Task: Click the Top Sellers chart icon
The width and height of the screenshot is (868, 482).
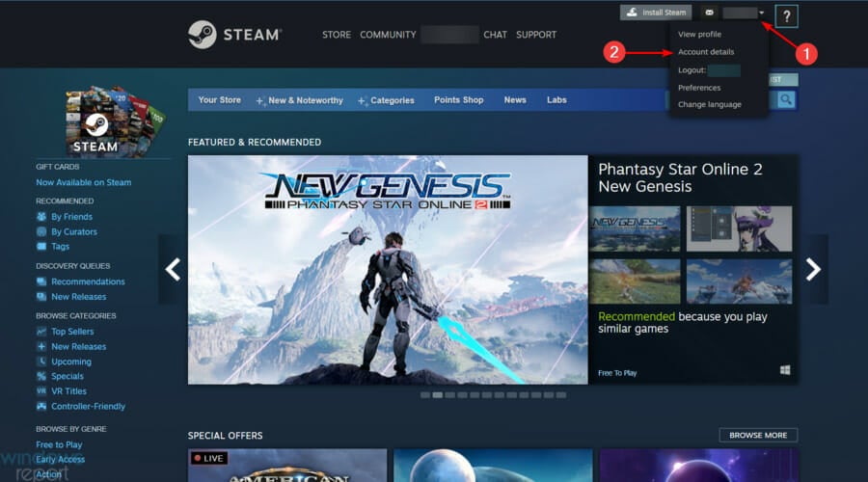Action: (41, 331)
